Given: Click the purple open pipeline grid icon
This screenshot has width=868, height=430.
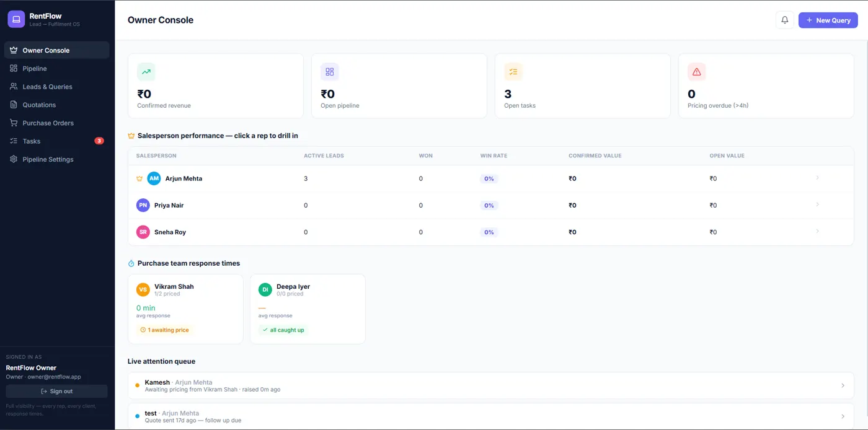Looking at the screenshot, I should pyautogui.click(x=330, y=72).
